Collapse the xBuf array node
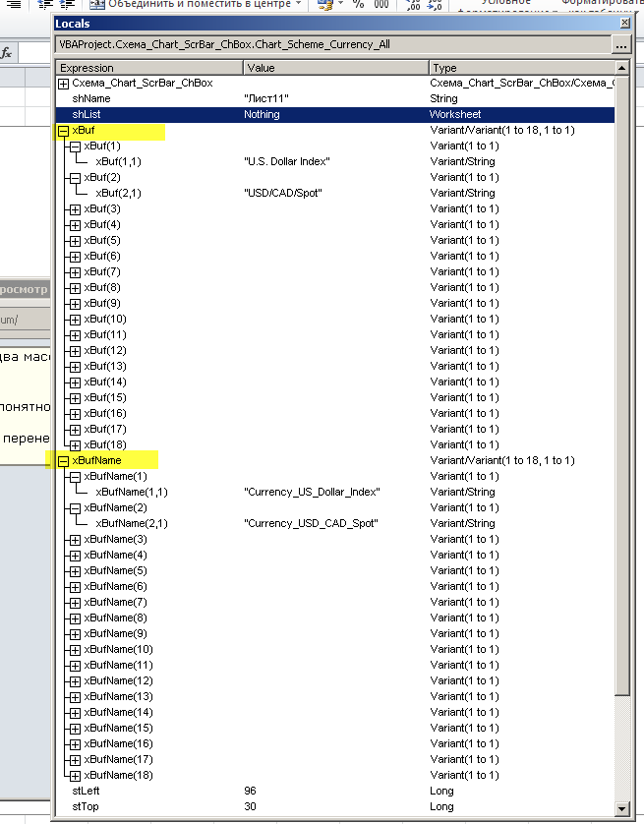Viewport: 644px width, 824px height. (64, 131)
